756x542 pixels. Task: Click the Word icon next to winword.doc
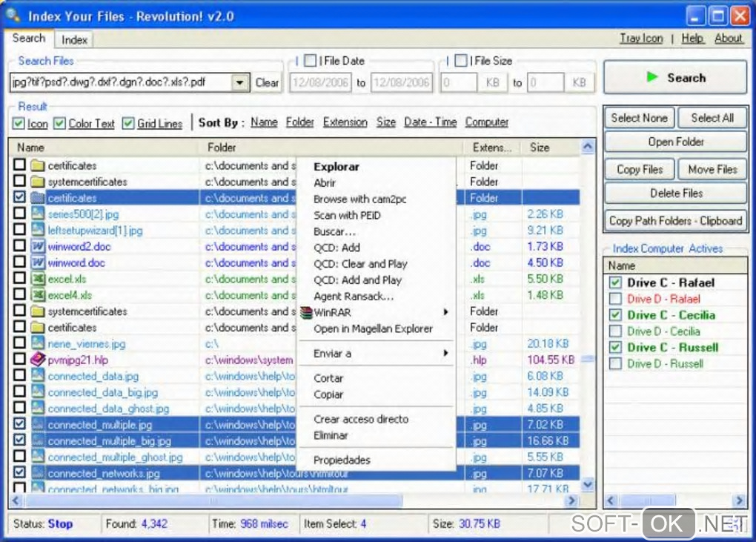click(38, 262)
